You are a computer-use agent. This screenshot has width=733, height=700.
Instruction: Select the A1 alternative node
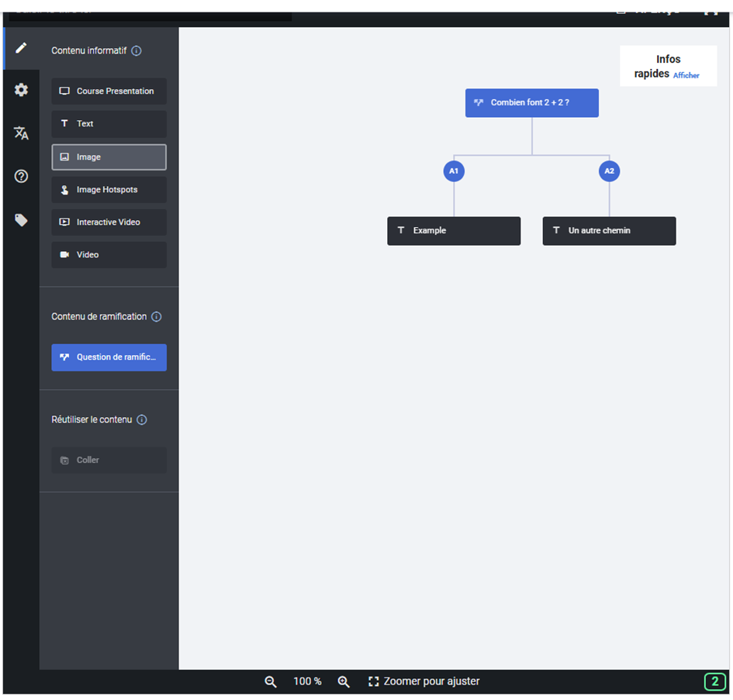[x=454, y=171]
